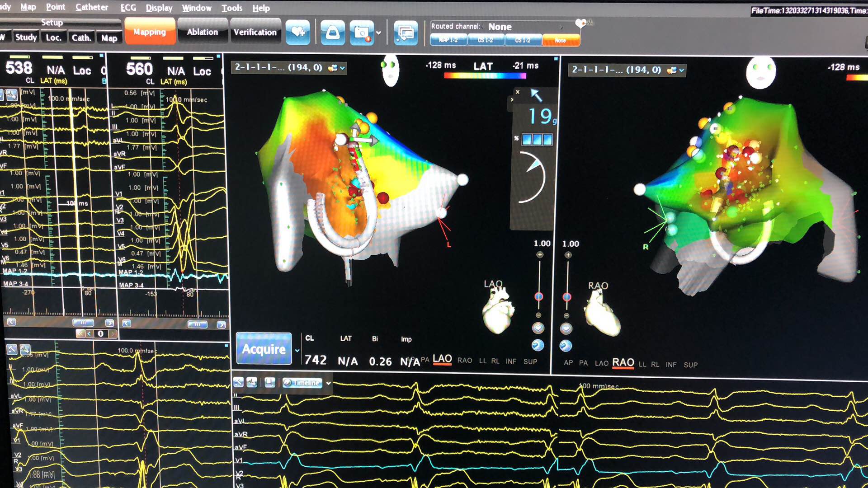Click zoom-in plus button on right map slider
868x488 pixels.
(568, 255)
